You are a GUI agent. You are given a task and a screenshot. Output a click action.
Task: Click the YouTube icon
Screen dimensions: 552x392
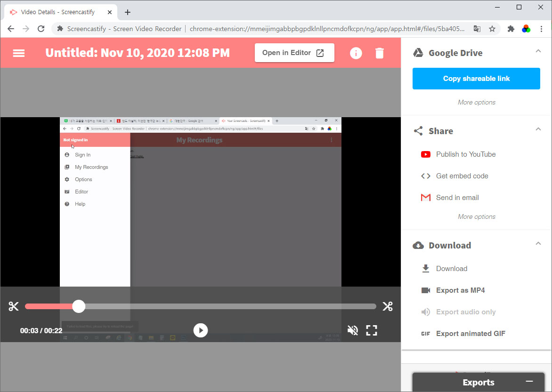(425, 154)
